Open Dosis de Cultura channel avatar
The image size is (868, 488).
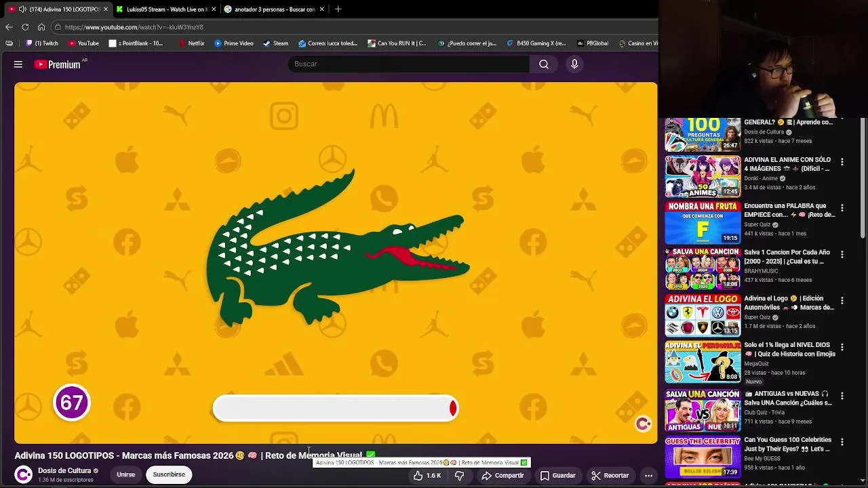24,474
